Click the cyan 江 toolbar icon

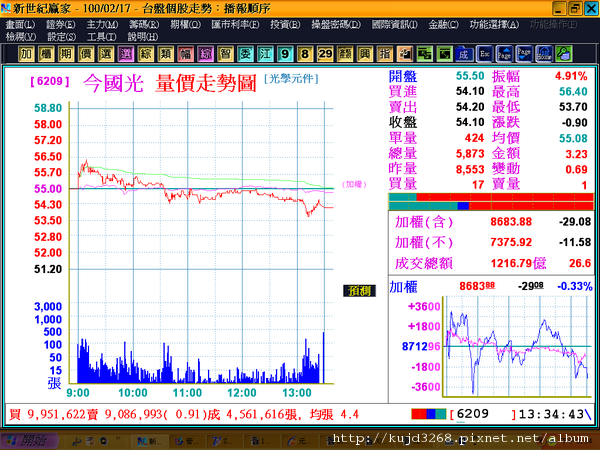point(265,54)
